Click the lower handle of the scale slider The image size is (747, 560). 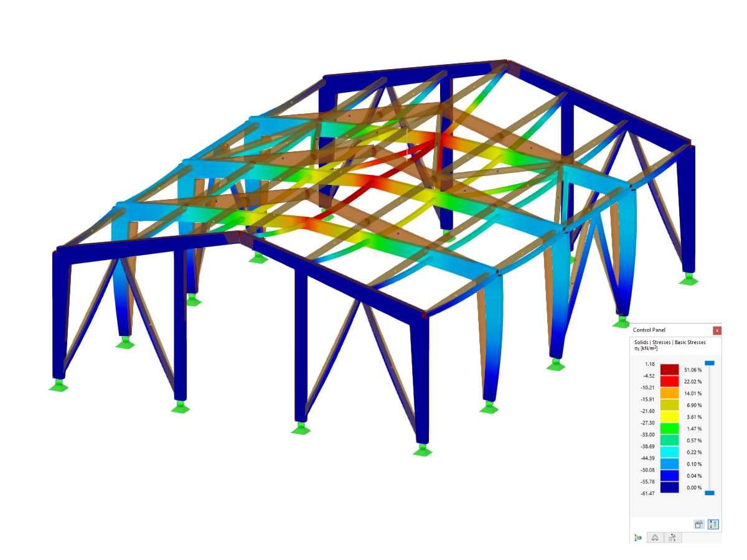[710, 493]
